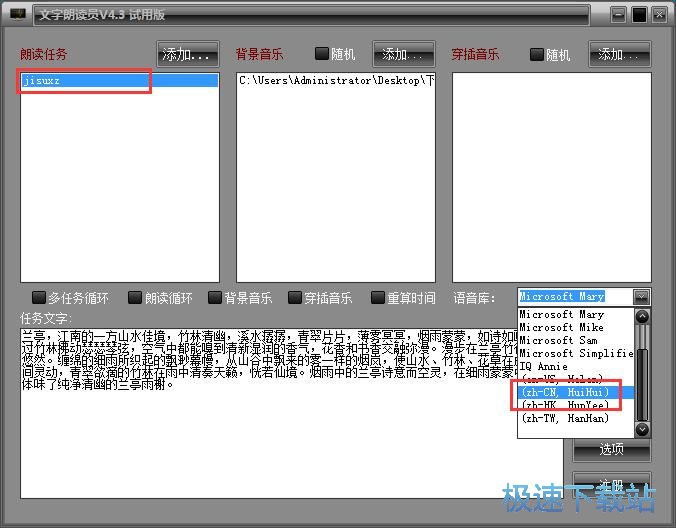
Task: Select the jisuxz task in task list
Action: (119, 80)
